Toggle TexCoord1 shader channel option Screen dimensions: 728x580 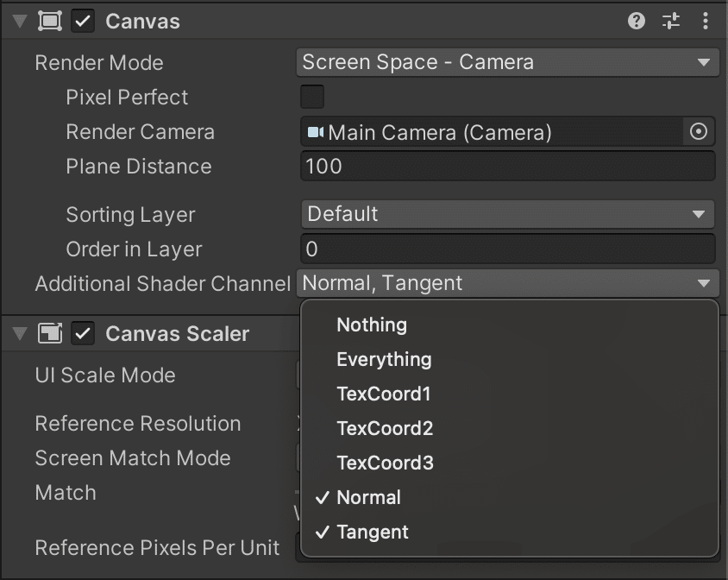click(384, 394)
